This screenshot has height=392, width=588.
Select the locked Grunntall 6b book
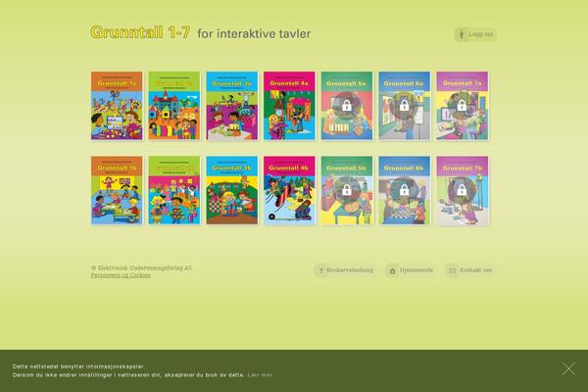point(405,190)
